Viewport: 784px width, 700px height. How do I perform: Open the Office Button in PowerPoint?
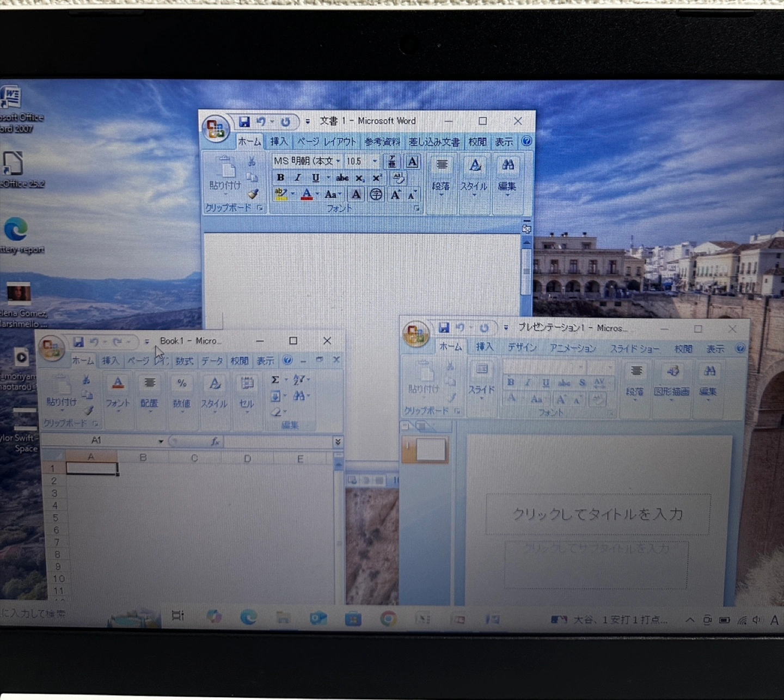pyautogui.click(x=416, y=333)
